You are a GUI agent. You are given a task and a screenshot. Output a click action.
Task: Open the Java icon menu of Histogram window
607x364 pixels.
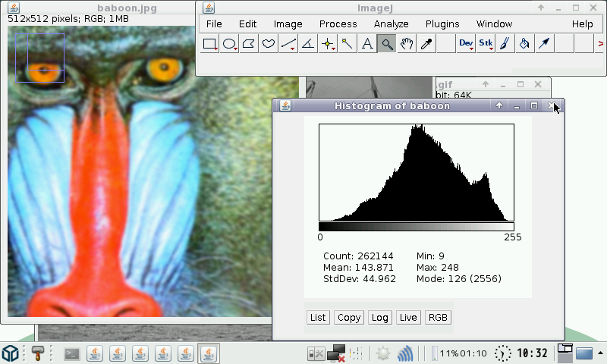285,105
